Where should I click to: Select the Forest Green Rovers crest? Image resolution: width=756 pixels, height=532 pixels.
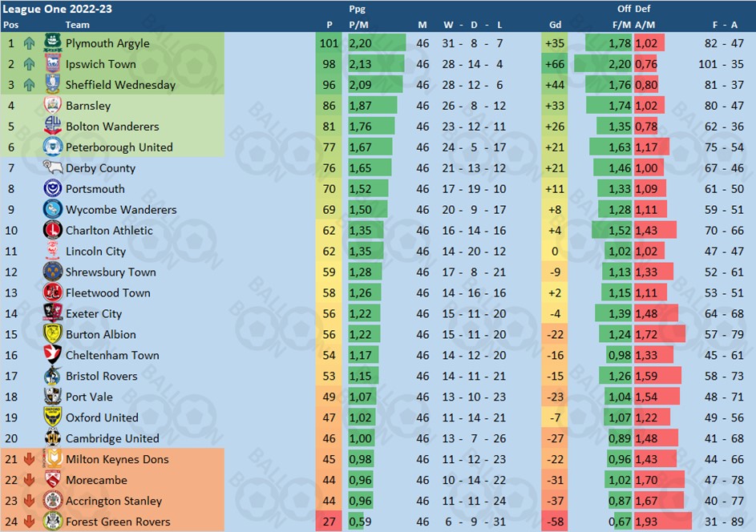pyautogui.click(x=53, y=522)
